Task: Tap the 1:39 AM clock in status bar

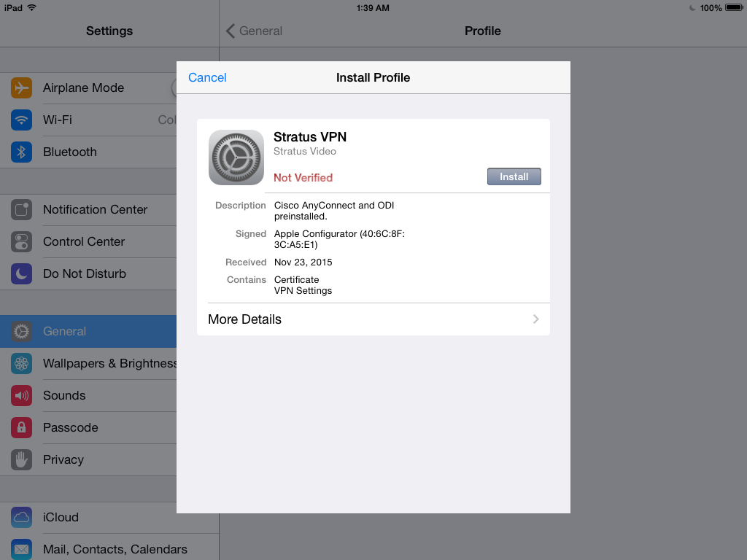Action: tap(373, 8)
